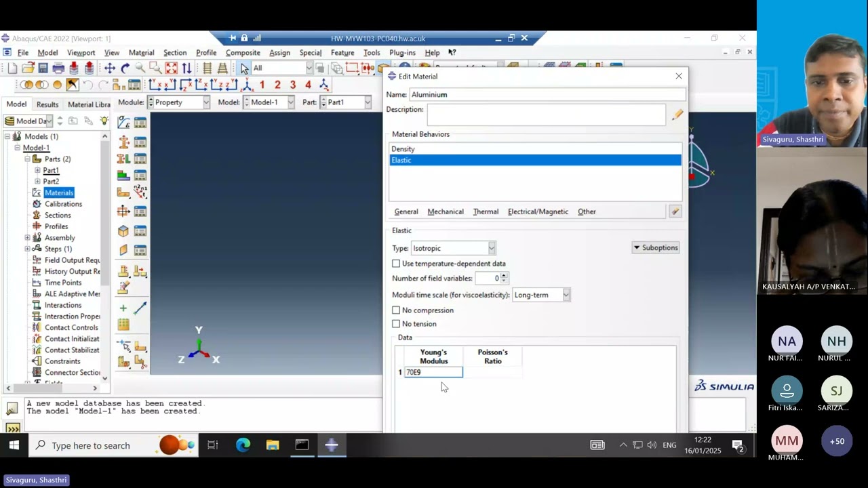The image size is (868, 488).
Task: Click the Auto-Fit view icon
Action: pos(171,68)
